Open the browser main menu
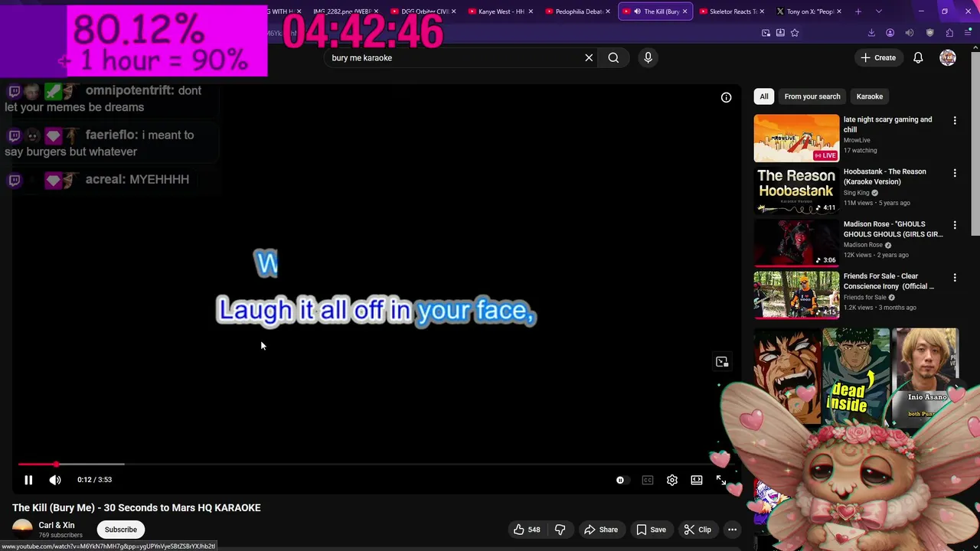 coord(968,33)
